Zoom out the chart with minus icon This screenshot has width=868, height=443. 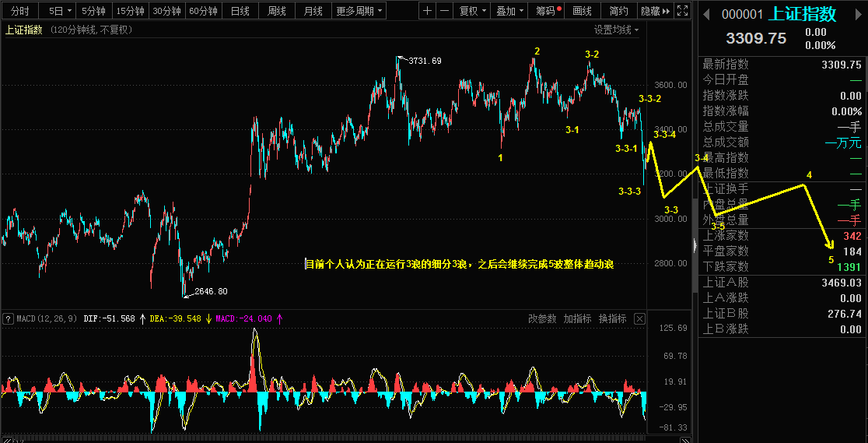pos(445,11)
